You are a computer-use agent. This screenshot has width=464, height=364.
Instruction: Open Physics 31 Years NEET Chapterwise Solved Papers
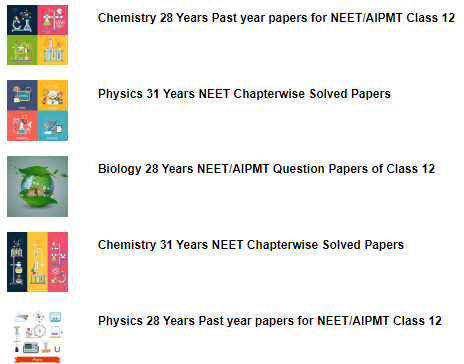tap(244, 94)
